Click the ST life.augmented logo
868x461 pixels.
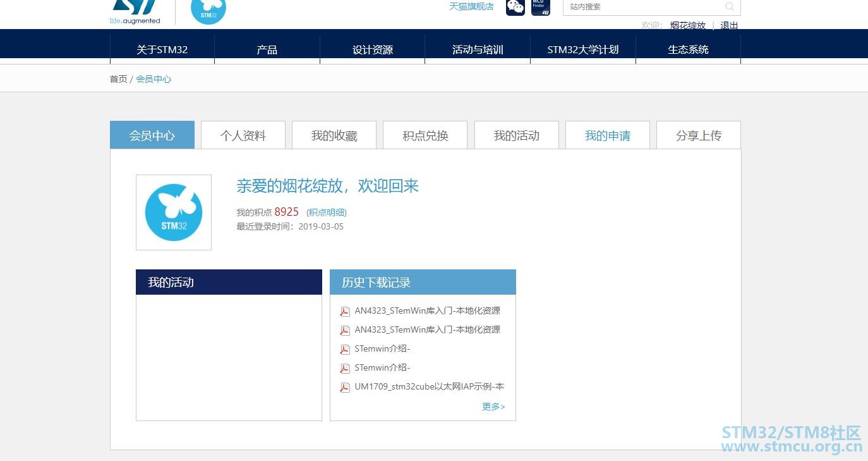[x=135, y=12]
